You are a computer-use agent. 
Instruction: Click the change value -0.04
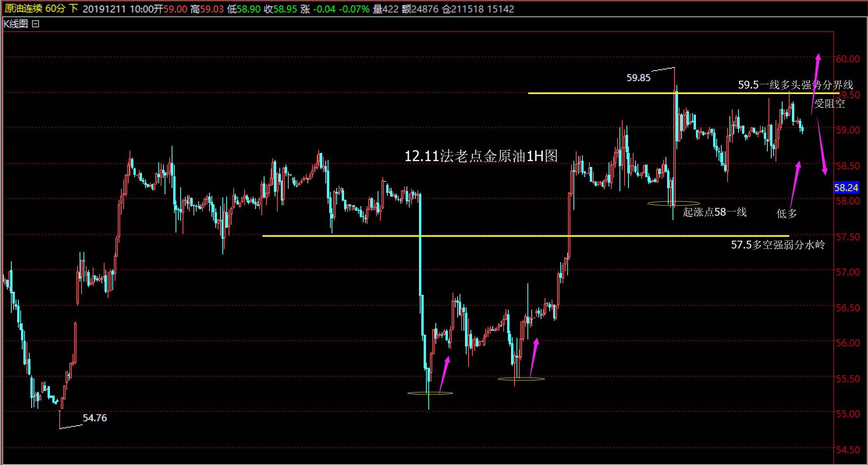(x=324, y=9)
